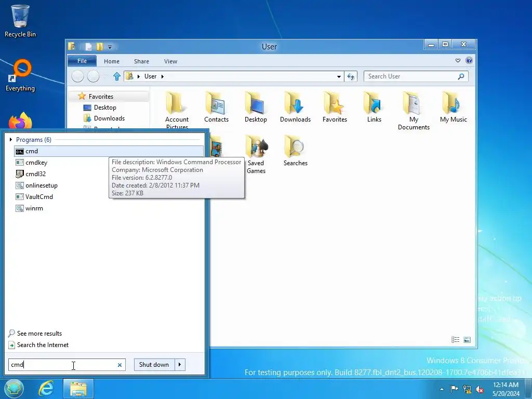Select cmdl32 in the search results
The width and height of the screenshot is (532, 399).
click(x=31, y=174)
